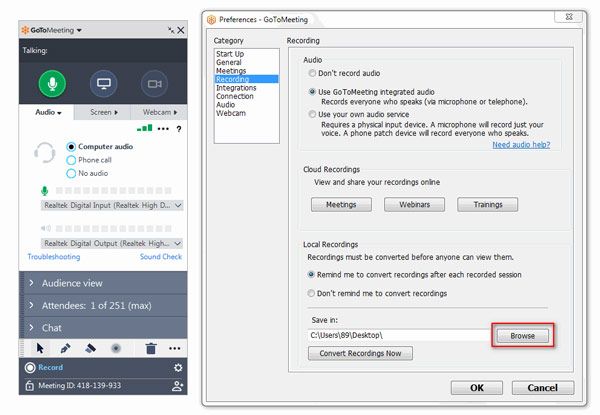This screenshot has width=600, height=415.
Task: Choose Don't record audio option
Action: click(x=313, y=73)
